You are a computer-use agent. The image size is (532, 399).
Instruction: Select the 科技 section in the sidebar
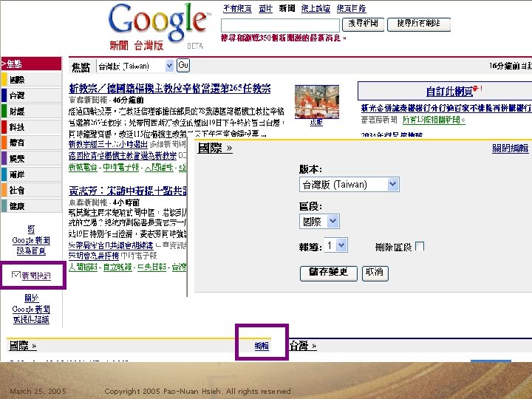coord(31,127)
